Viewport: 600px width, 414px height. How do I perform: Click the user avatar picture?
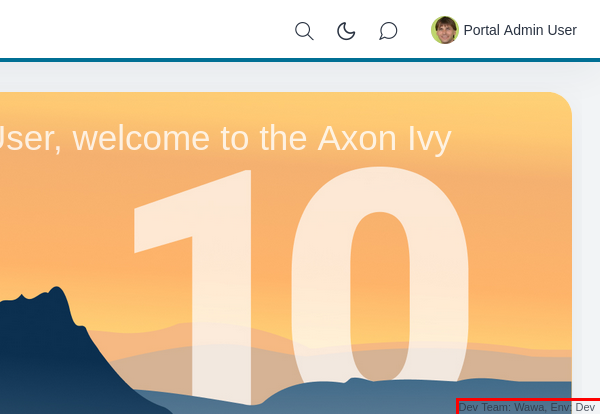(445, 30)
